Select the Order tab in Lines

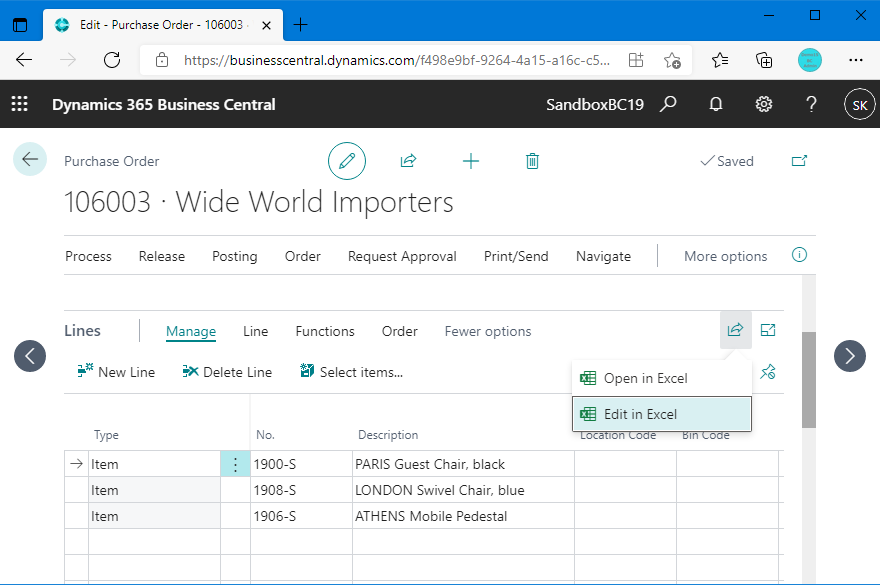(400, 331)
